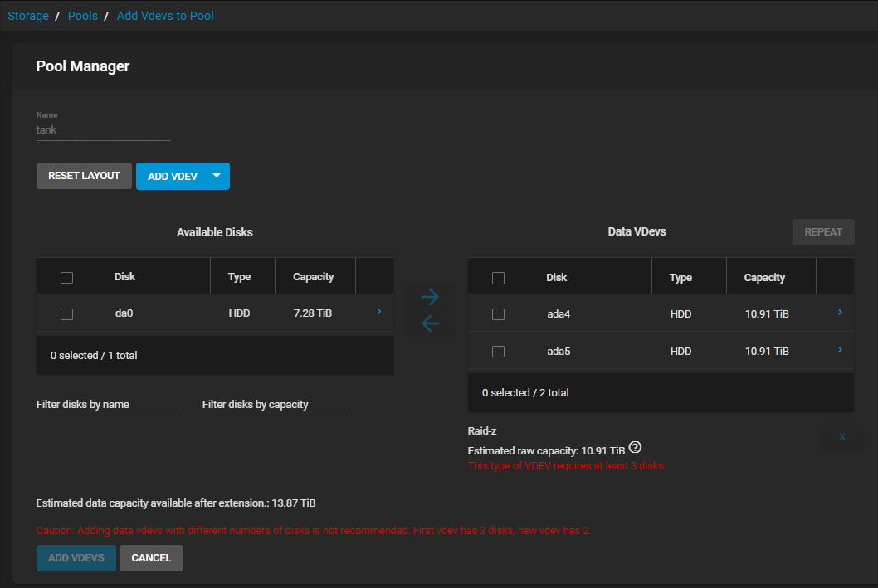The image size is (878, 588).
Task: Check the da0 disk checkbox
Action: coord(67,313)
